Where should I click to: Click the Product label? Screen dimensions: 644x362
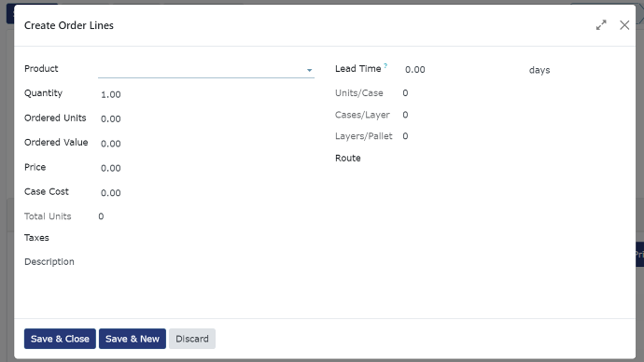tap(41, 68)
